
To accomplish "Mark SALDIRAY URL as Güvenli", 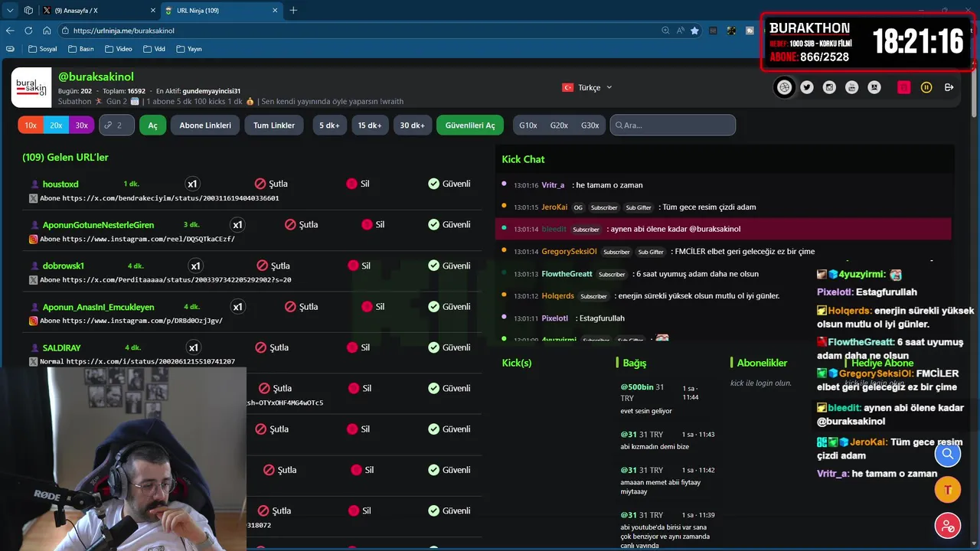I will click(x=449, y=347).
